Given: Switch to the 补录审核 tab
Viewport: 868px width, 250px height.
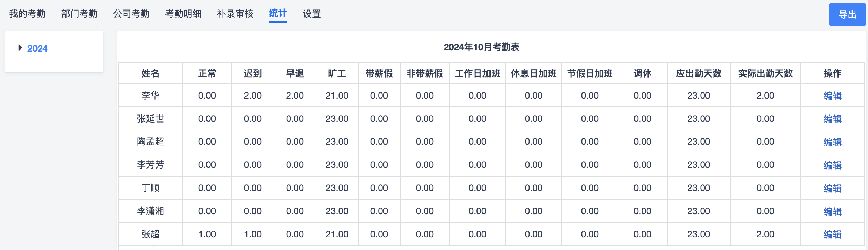Looking at the screenshot, I should 235,14.
